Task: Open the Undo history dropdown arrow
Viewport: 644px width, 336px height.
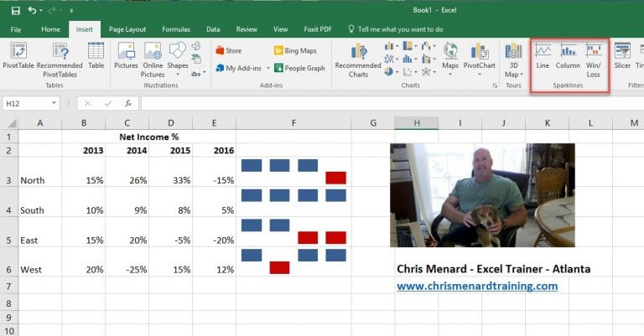Action: tap(40, 11)
